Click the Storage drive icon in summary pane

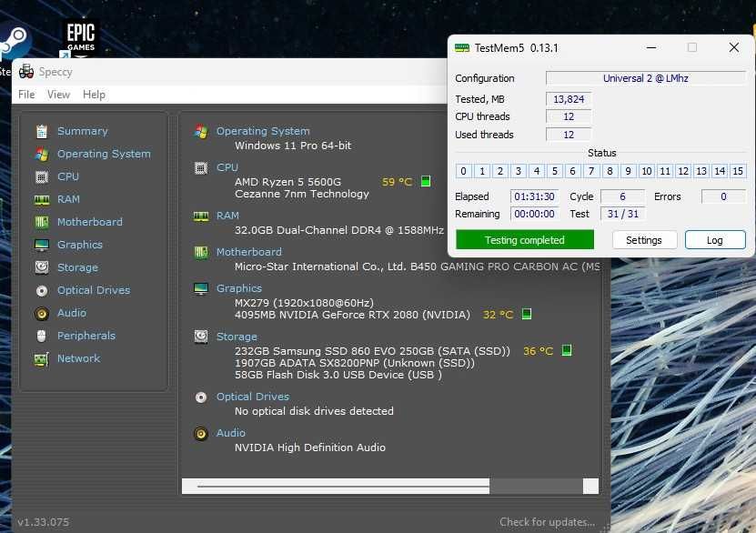(x=201, y=337)
